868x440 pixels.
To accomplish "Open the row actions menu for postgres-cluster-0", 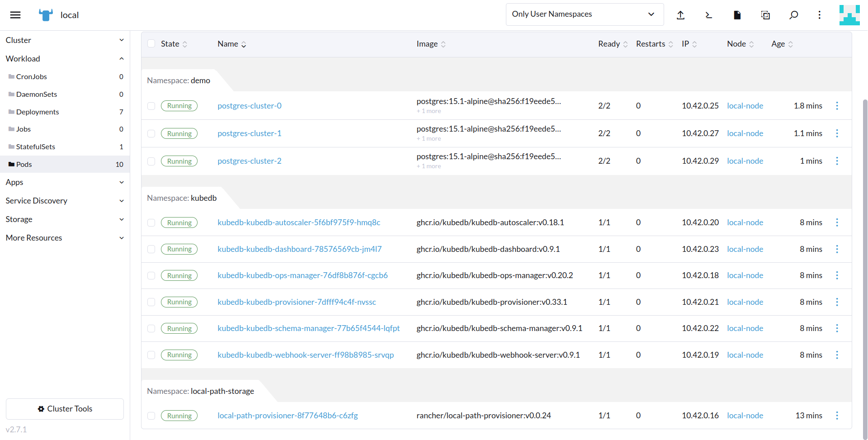I will pos(837,105).
